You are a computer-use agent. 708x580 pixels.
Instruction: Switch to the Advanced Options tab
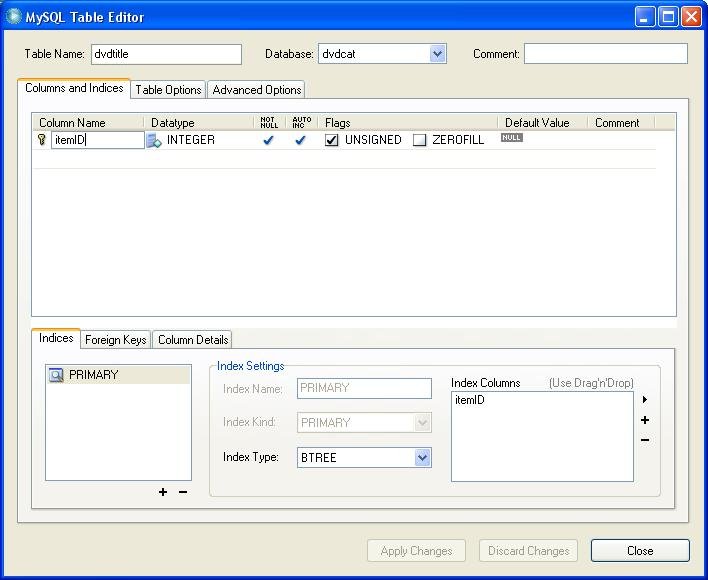pos(256,90)
